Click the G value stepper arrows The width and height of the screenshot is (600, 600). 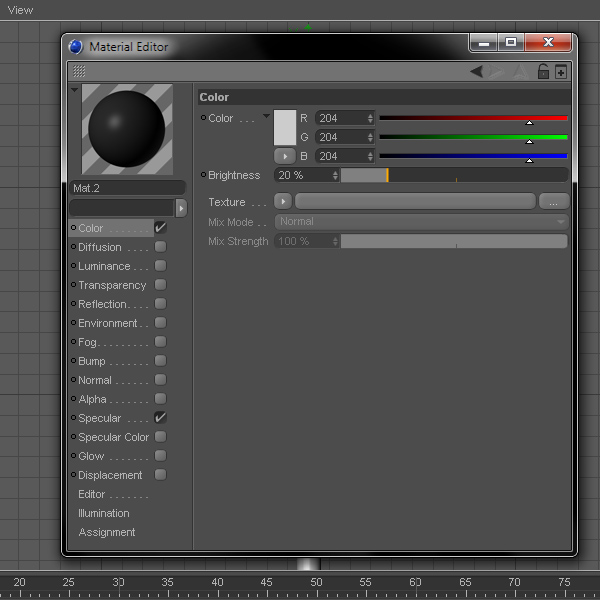point(370,137)
